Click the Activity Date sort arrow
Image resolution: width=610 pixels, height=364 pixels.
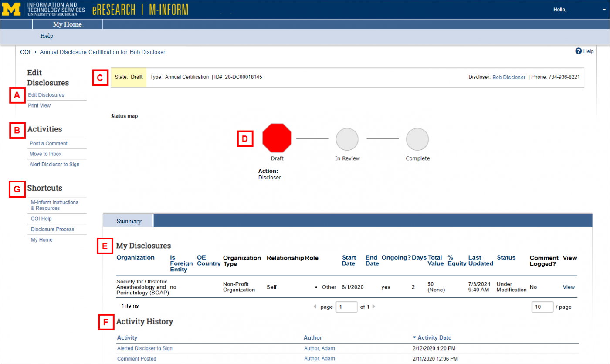[414, 337]
